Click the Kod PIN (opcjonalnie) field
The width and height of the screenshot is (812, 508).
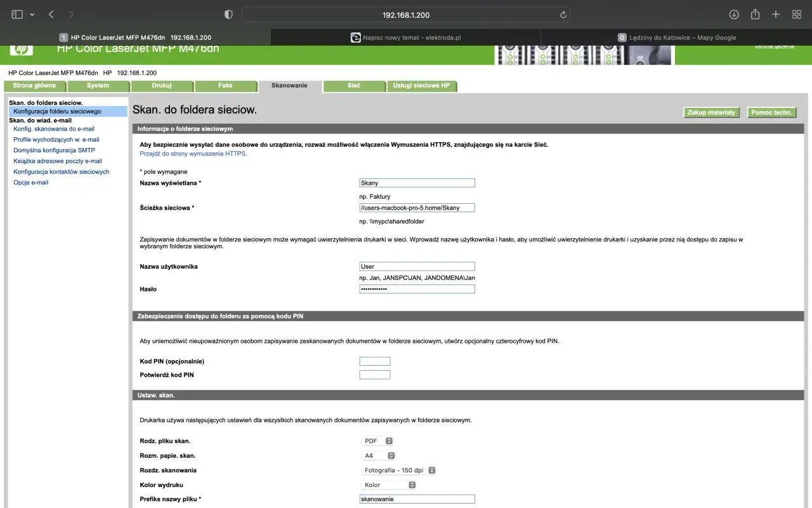click(x=375, y=361)
